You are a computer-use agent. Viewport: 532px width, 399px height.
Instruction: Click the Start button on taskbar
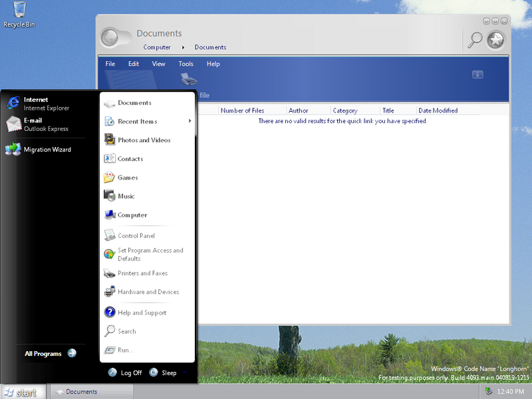pos(23,392)
